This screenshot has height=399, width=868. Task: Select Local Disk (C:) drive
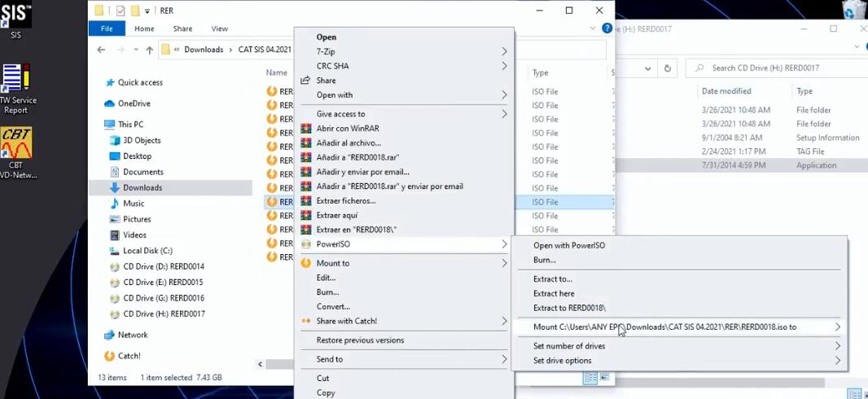[147, 251]
